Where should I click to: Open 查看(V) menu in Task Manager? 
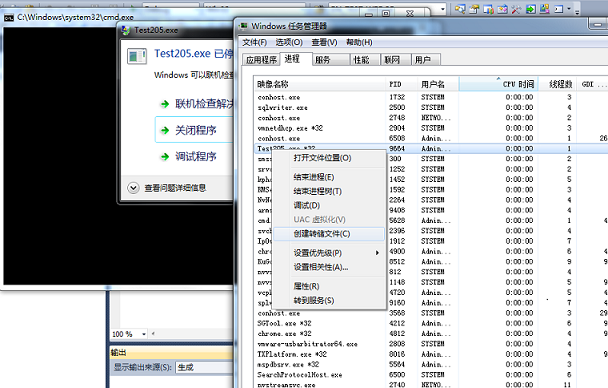click(324, 42)
